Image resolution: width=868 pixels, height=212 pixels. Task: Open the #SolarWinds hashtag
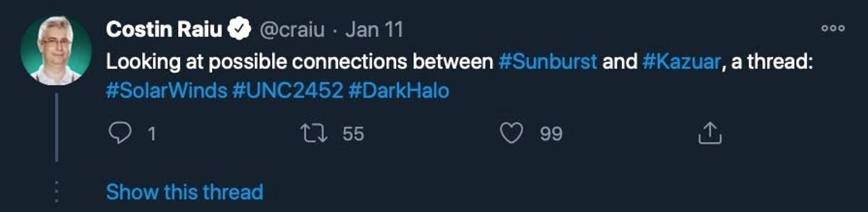pyautogui.click(x=166, y=91)
